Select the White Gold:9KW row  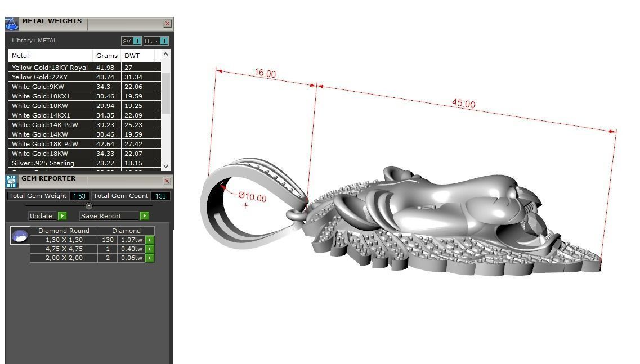tap(84, 87)
